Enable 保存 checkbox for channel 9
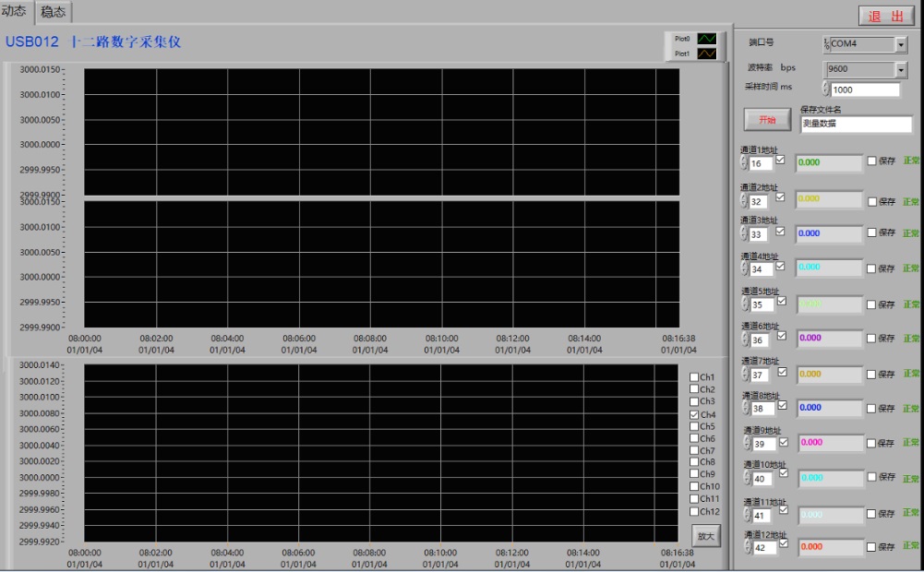Image resolution: width=924 pixels, height=572 pixels. 871,443
